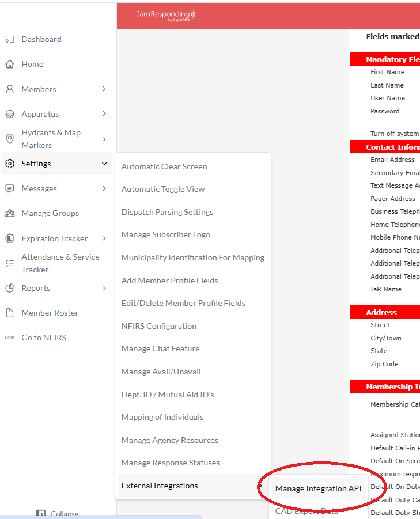The height and width of the screenshot is (519, 420).
Task: Click the Settings sidebar label
Action: pyautogui.click(x=36, y=164)
